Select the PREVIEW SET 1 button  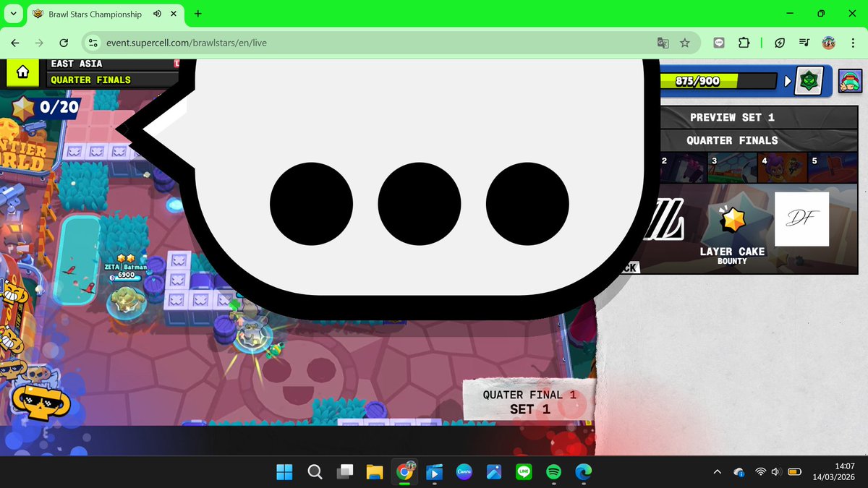pos(732,117)
